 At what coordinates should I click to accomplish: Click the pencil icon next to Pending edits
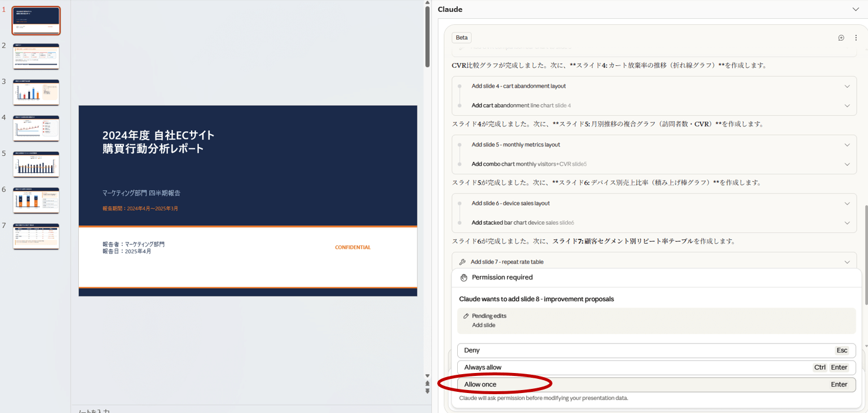(x=466, y=316)
